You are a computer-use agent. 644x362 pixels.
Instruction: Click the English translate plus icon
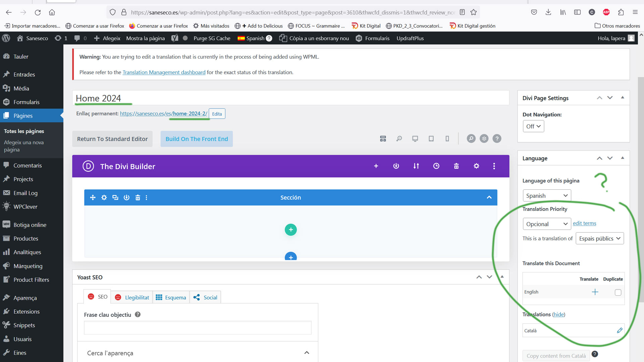(x=595, y=292)
